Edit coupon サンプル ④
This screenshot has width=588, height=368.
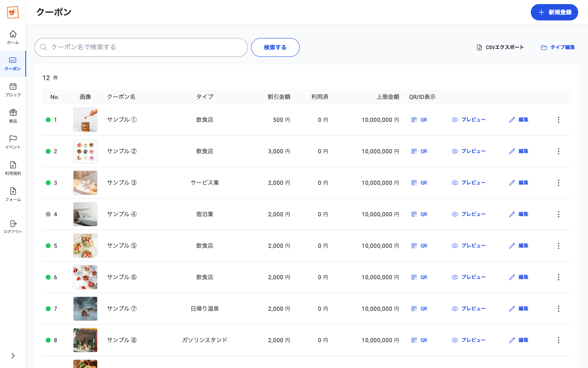[519, 214]
